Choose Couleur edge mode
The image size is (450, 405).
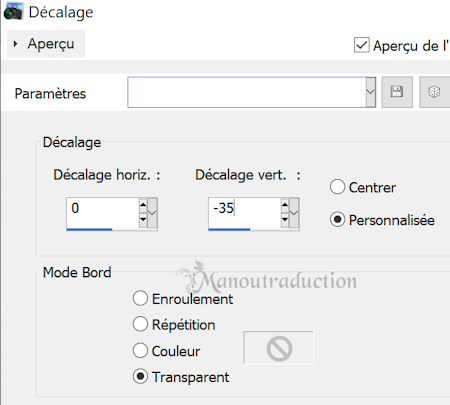click(140, 351)
